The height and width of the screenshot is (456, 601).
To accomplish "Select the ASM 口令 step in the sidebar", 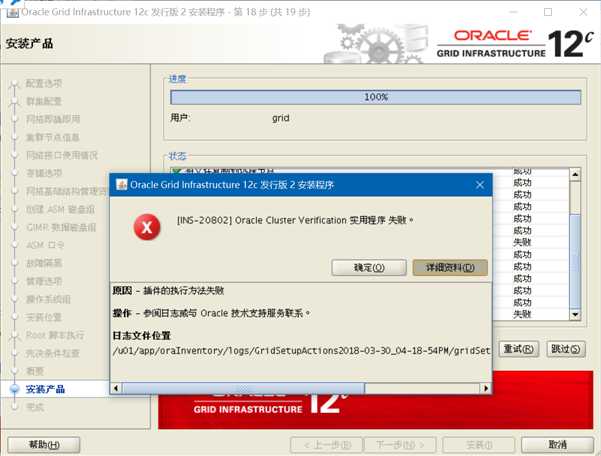I will point(45,245).
